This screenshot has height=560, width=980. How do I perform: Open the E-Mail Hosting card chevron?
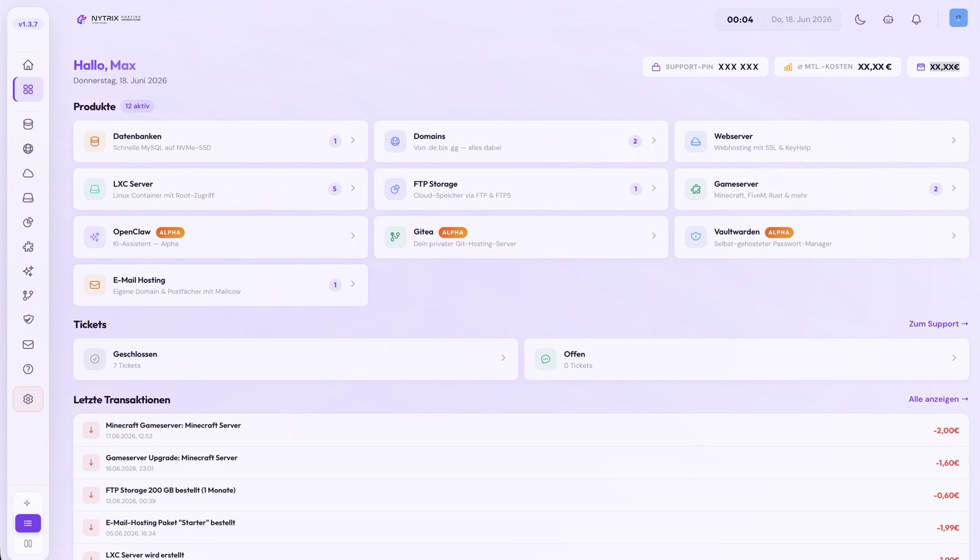[x=353, y=284]
